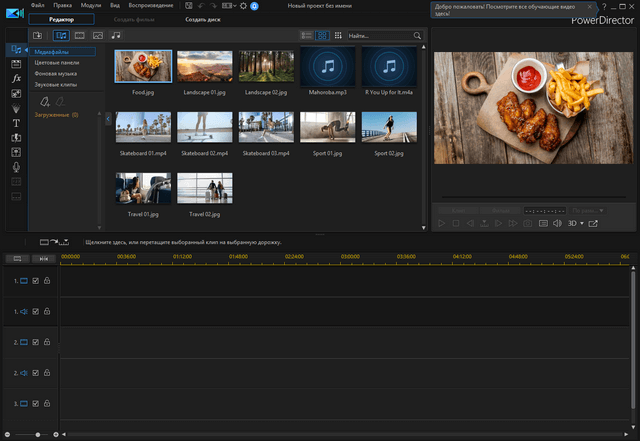
Task: Undock the preview window
Action: pyautogui.click(x=593, y=224)
